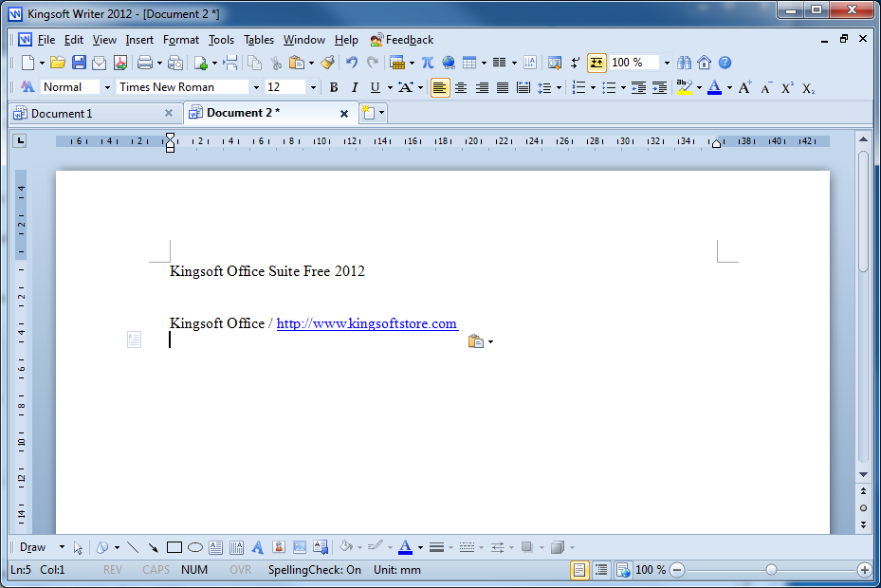
Task: Set paragraph to align left
Action: coord(440,87)
